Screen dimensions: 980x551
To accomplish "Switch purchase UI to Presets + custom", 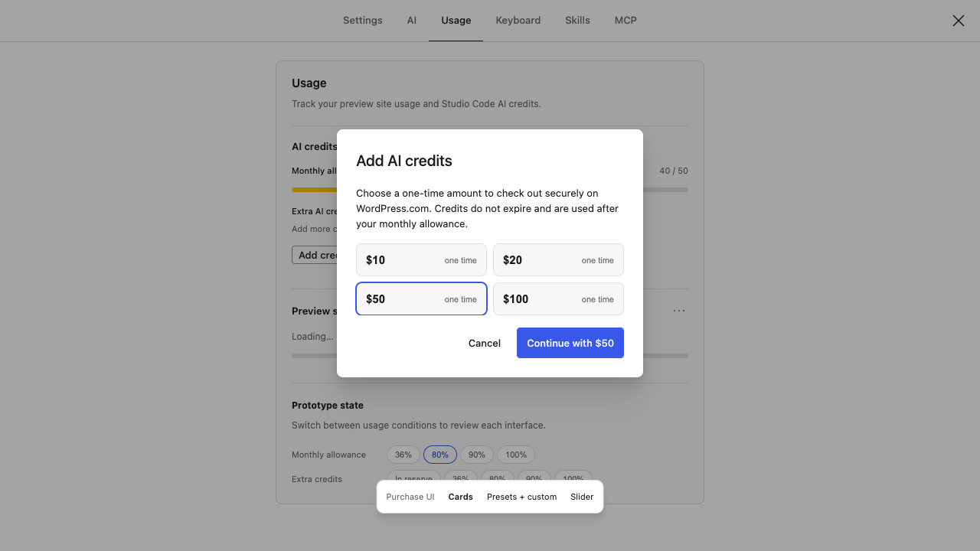I will tap(522, 497).
